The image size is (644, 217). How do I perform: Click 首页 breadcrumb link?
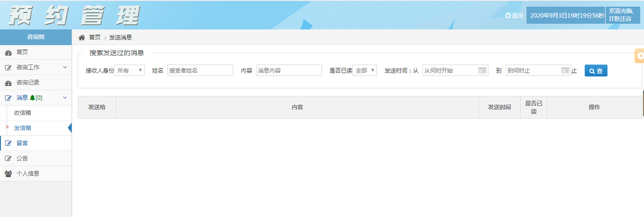(95, 37)
